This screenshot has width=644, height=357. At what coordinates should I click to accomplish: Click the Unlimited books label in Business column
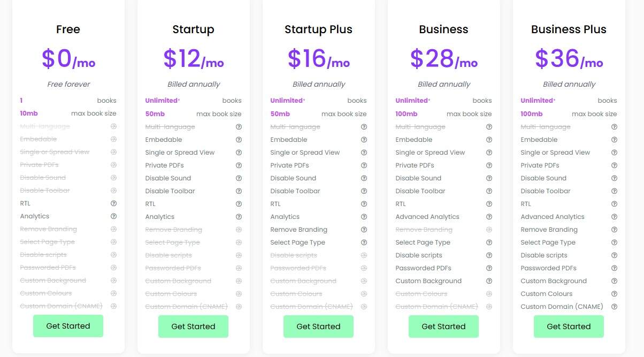412,100
